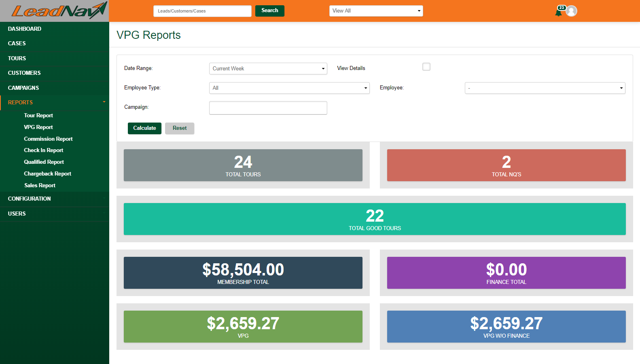
Task: Open the Customers menu item
Action: point(24,73)
